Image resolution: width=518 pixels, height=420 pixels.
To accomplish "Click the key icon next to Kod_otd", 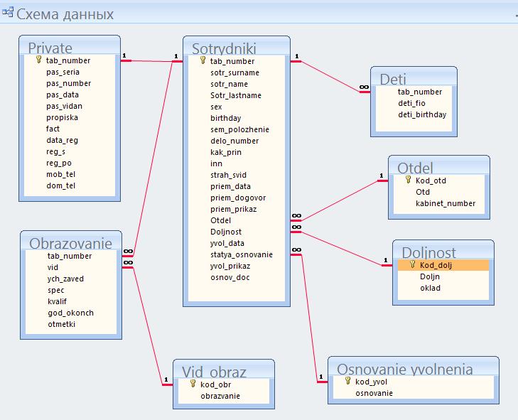I will coord(409,180).
